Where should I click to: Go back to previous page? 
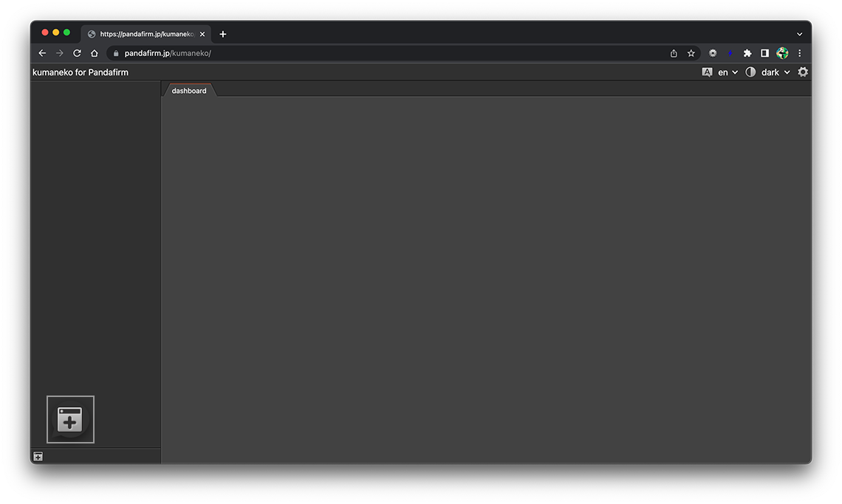point(42,53)
